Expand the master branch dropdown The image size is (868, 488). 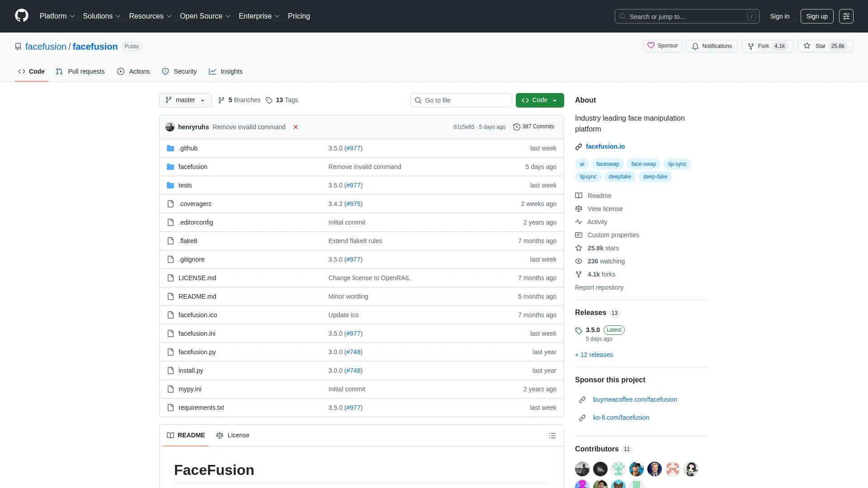[185, 100]
